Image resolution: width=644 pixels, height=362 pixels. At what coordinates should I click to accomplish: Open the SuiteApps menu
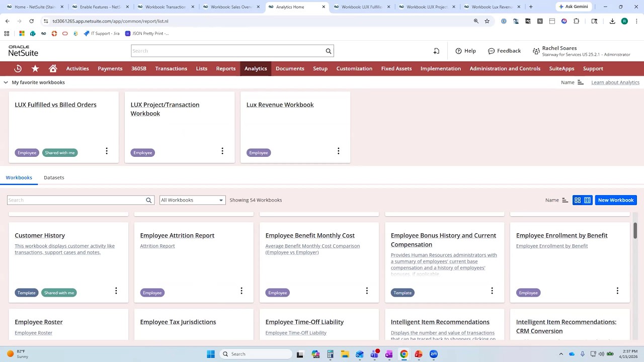point(561,68)
